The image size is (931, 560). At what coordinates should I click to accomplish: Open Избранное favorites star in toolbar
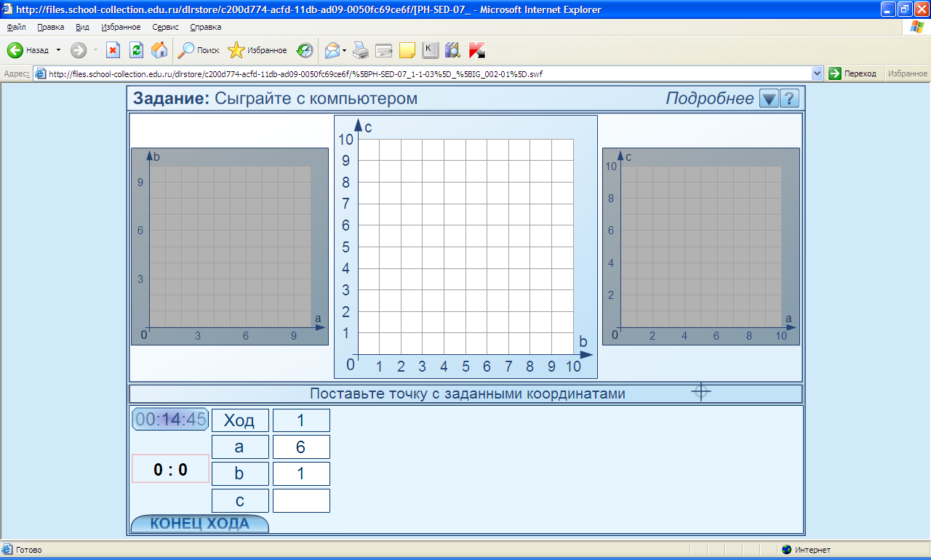pos(257,50)
